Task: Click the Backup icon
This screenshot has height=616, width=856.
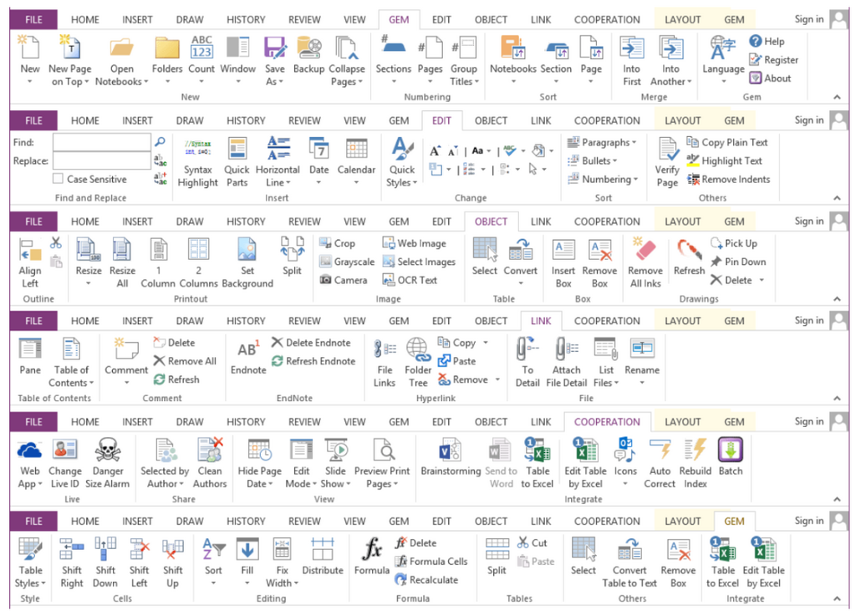Action: 308,48
